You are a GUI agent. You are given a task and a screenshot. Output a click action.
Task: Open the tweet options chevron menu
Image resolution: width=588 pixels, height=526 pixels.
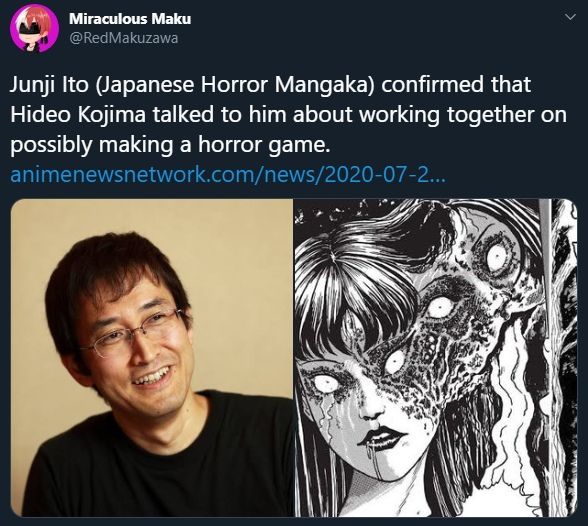point(570,17)
